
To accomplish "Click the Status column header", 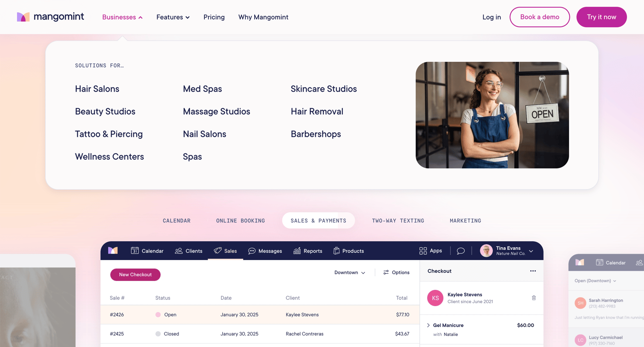I will pyautogui.click(x=163, y=298).
